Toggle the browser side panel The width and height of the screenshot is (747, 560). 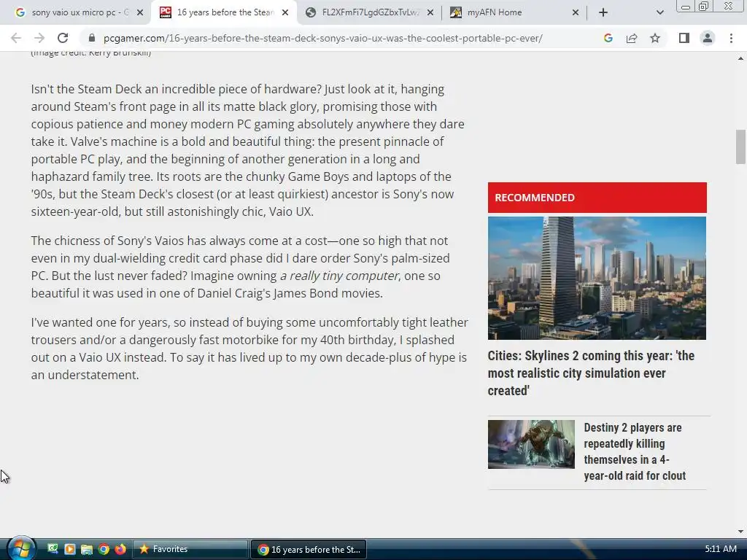tap(684, 38)
